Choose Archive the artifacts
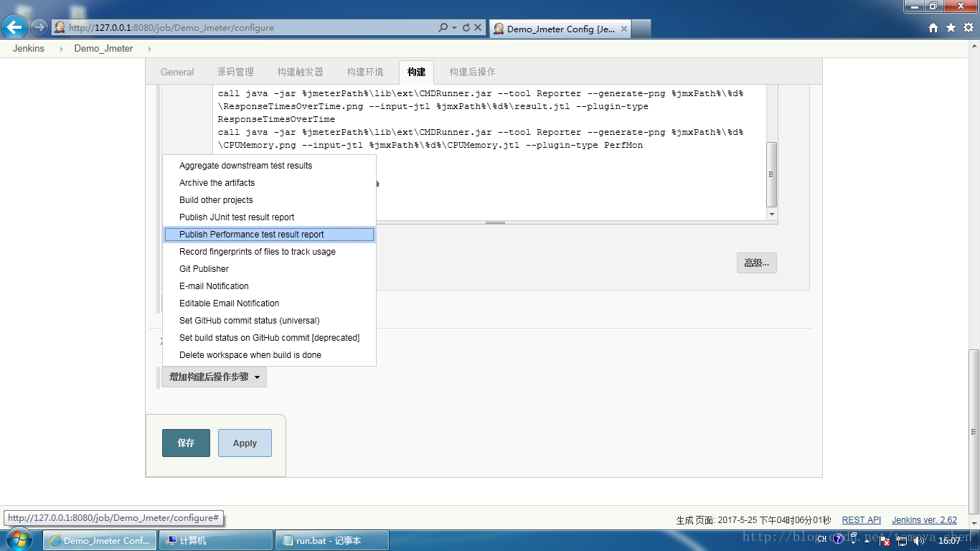This screenshot has height=551, width=980. click(x=269, y=183)
